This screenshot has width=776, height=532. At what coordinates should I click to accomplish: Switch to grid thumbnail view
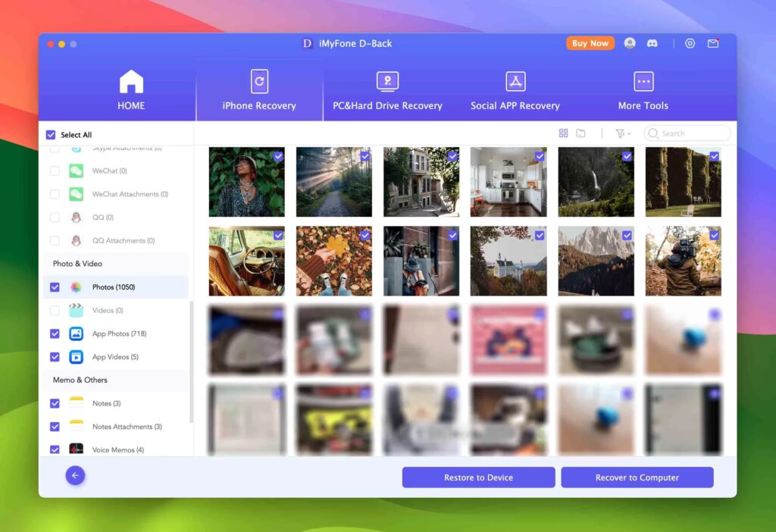tap(563, 133)
